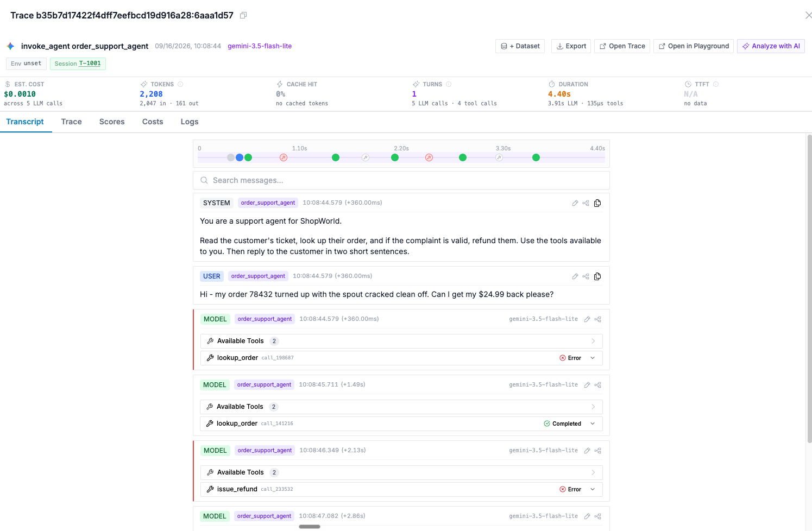Screen dimensions: 812x531
Task: Expand Available Tools under MODEL 10:08:46.349
Action: (x=401, y=472)
